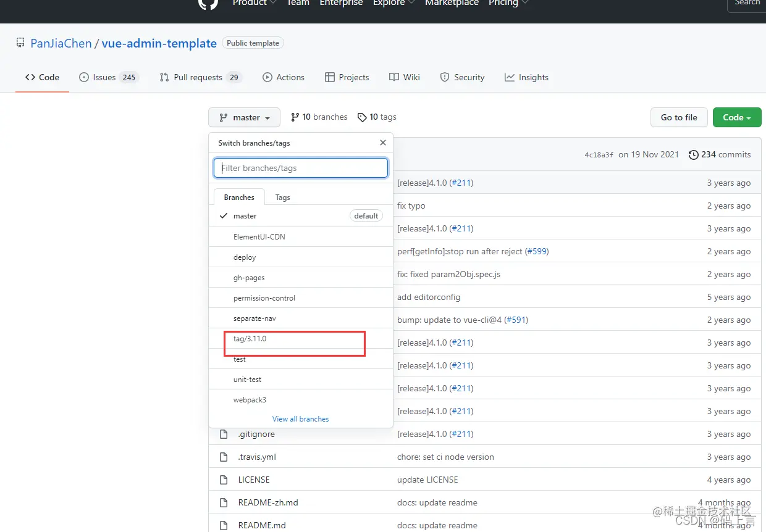Click the PanJiaChen owner link
Viewport: 766px width, 532px height.
pyautogui.click(x=61, y=43)
